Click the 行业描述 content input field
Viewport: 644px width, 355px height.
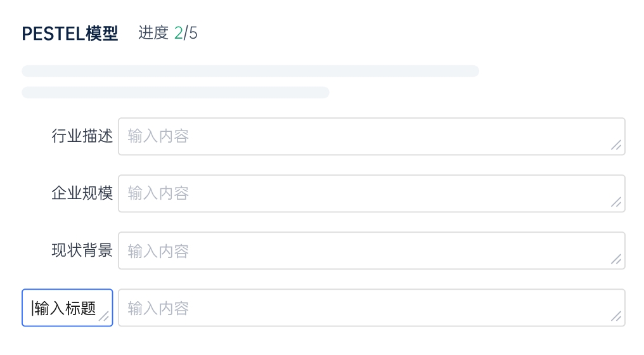tap(371, 136)
